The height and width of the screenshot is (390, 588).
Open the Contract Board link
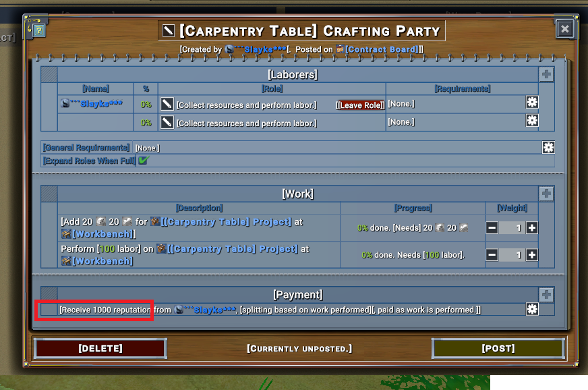380,49
